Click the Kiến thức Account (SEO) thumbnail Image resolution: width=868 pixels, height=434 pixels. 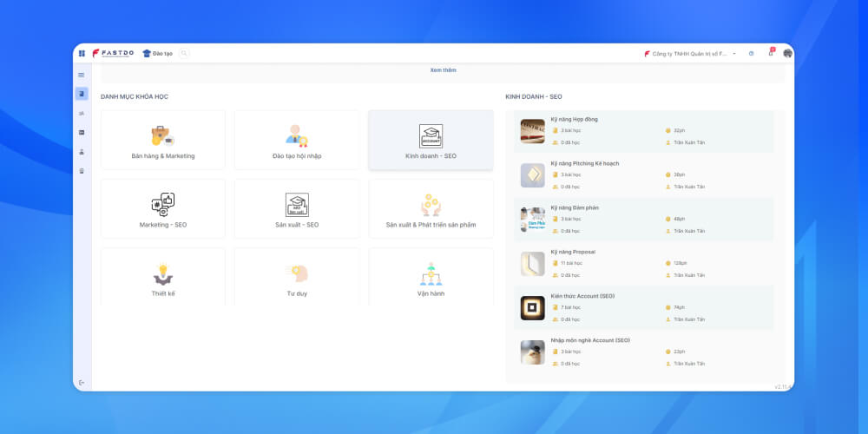click(532, 308)
